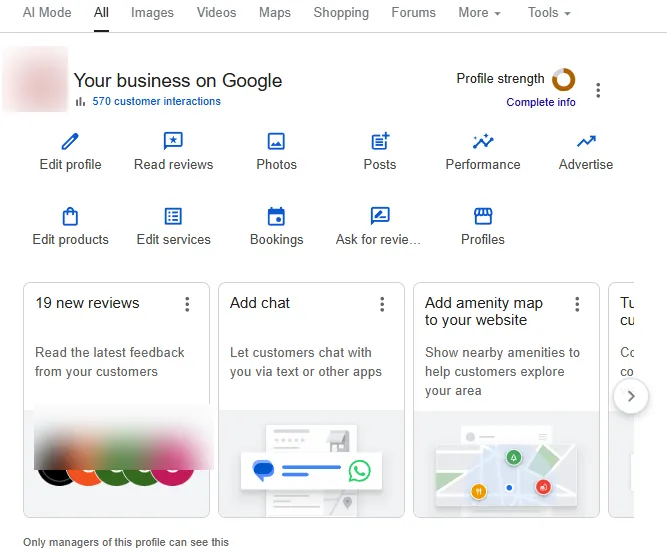Click the Edit profile label
Screen dimensions: 667x555
pyautogui.click(x=71, y=165)
